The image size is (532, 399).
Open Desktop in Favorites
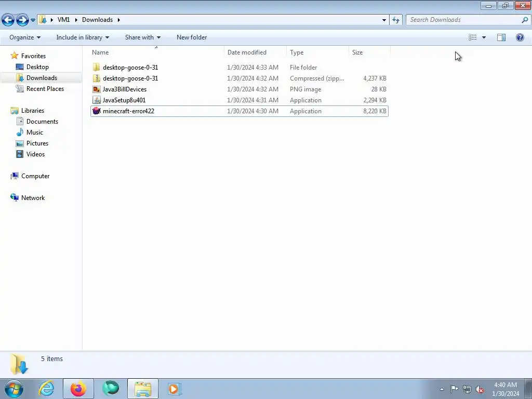coord(37,67)
